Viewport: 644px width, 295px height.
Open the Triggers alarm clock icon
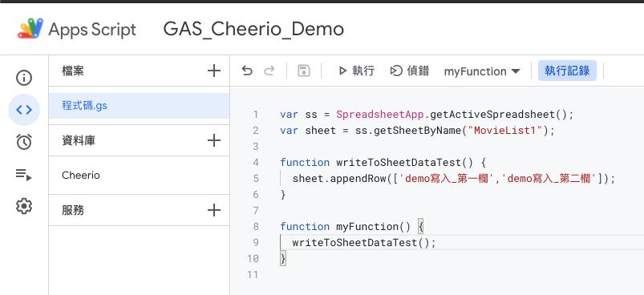pos(24,142)
